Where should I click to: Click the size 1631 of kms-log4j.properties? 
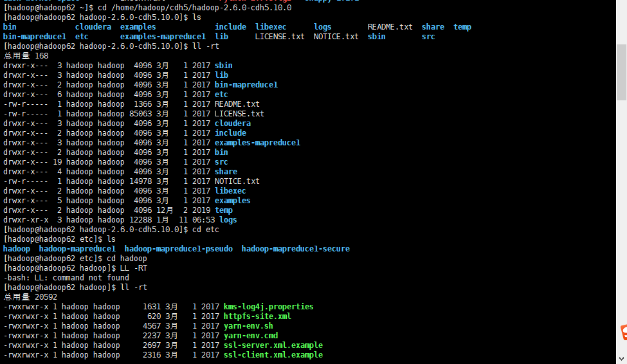(152, 307)
